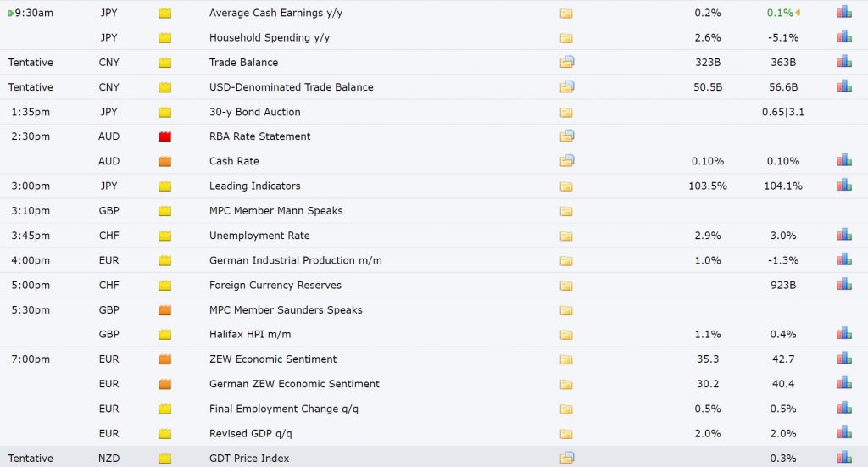
Task: Expand details folder for Revised GDP q/q
Action: click(x=565, y=434)
